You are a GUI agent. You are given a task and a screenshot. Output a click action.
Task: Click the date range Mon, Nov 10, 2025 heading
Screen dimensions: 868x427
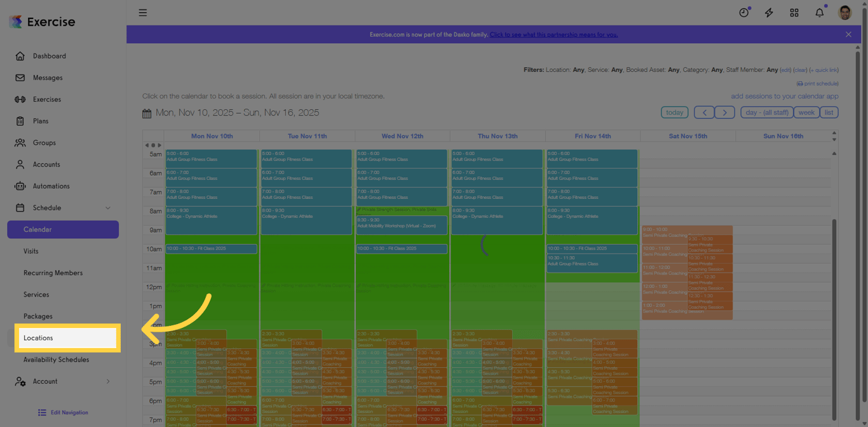point(238,112)
